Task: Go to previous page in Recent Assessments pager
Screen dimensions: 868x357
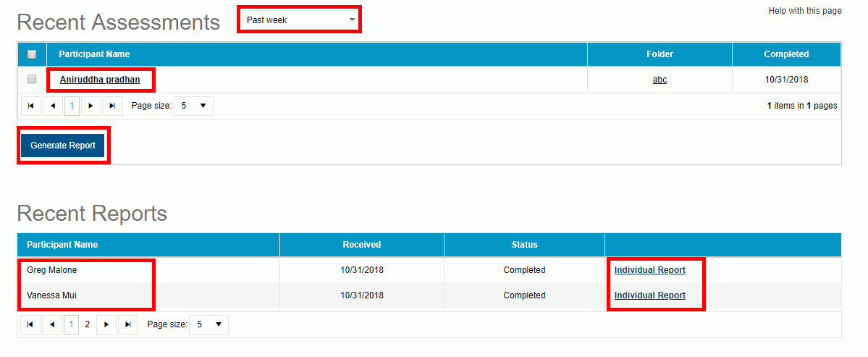Action: pyautogui.click(x=53, y=106)
